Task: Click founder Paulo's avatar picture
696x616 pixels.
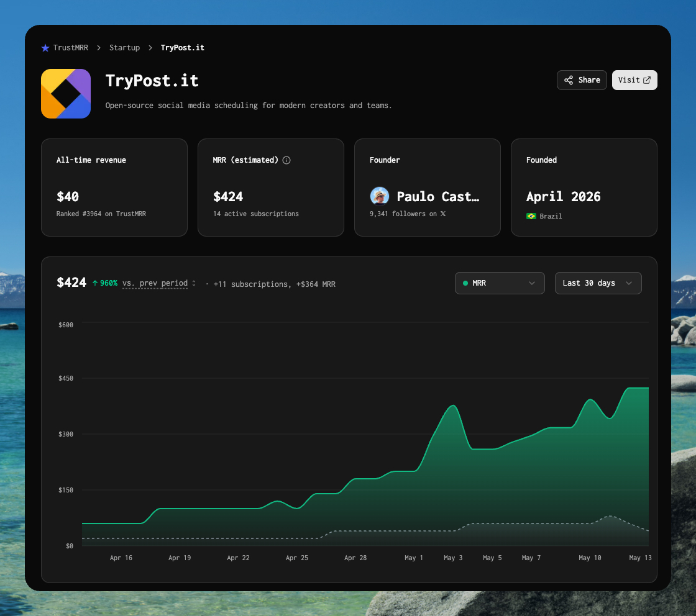Action: pos(380,196)
